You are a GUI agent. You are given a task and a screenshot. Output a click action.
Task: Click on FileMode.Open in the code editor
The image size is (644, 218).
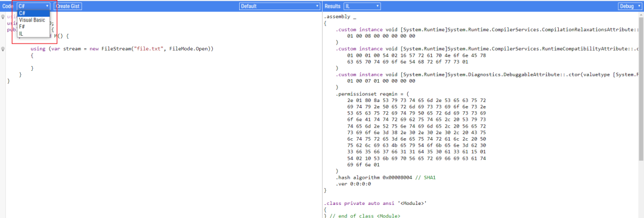pos(191,49)
